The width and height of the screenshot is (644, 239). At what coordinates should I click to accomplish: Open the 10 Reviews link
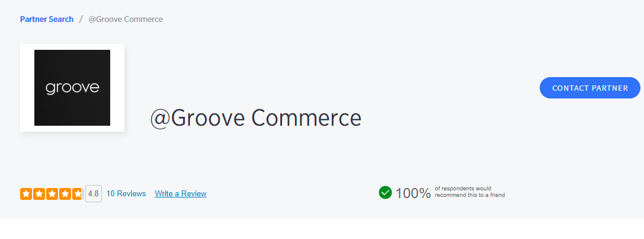point(126,194)
